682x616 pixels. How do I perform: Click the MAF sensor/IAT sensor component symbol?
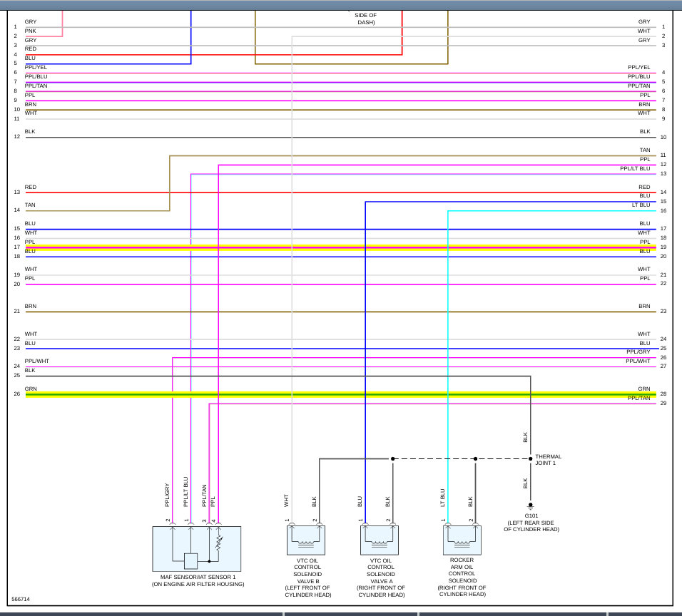click(197, 548)
